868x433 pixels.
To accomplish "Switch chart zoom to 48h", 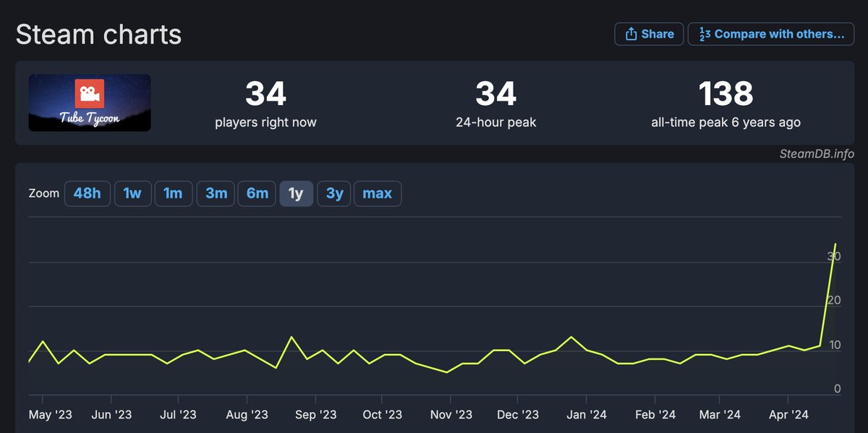I will [87, 193].
